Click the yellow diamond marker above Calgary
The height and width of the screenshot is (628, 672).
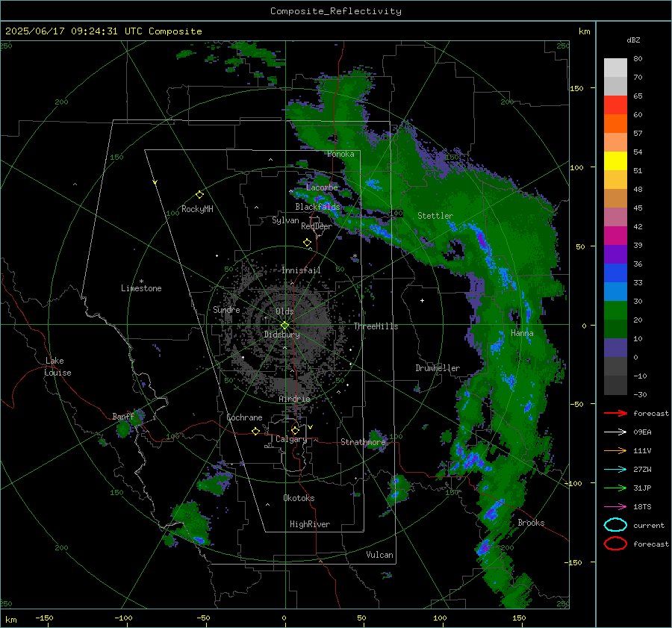(x=295, y=430)
